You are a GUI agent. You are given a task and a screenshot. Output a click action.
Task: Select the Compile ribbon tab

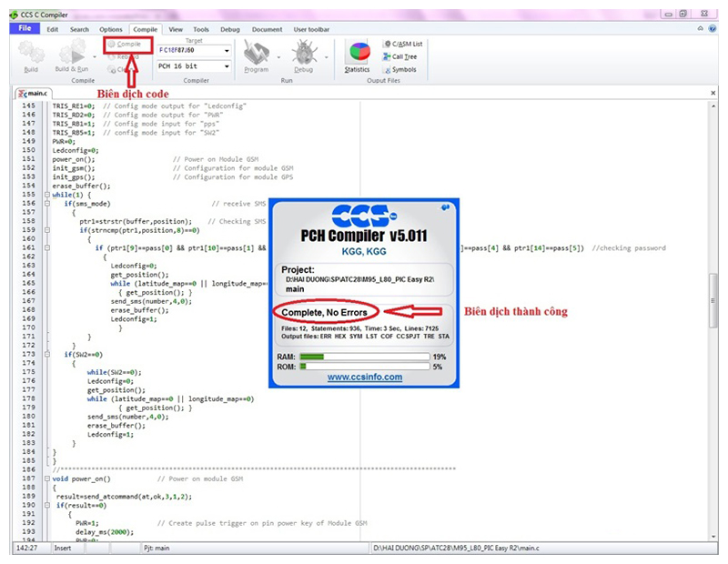[146, 29]
